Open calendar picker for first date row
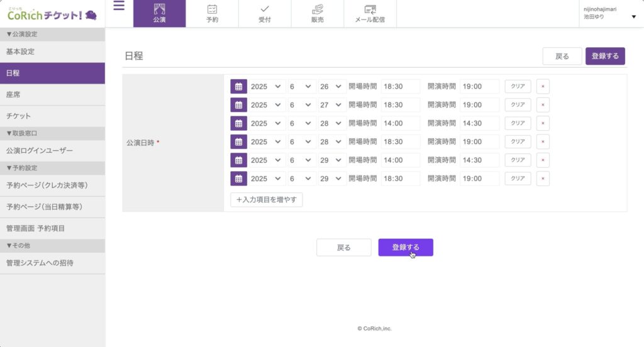The width and height of the screenshot is (644, 347). click(x=238, y=87)
